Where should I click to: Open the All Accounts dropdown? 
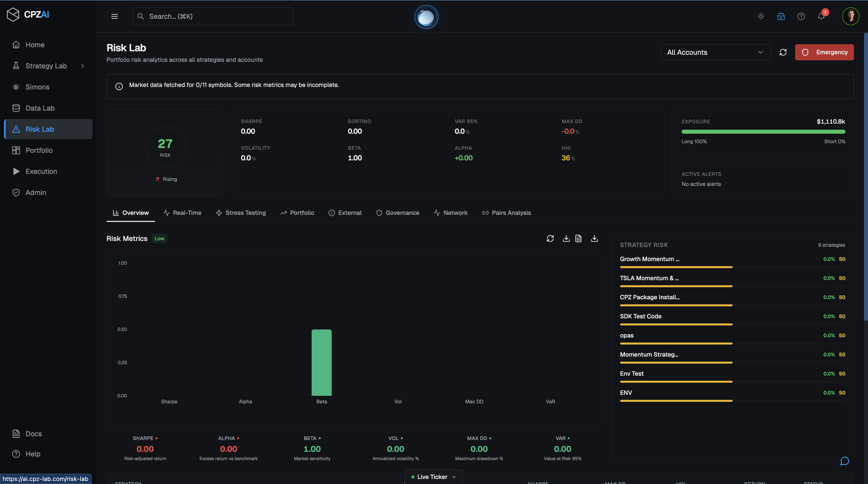pyautogui.click(x=715, y=52)
